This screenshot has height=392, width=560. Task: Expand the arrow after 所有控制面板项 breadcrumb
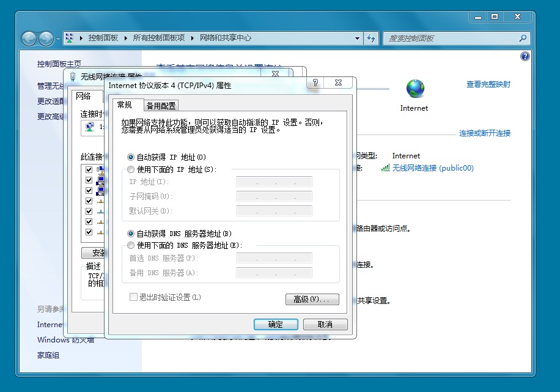pyautogui.click(x=193, y=38)
